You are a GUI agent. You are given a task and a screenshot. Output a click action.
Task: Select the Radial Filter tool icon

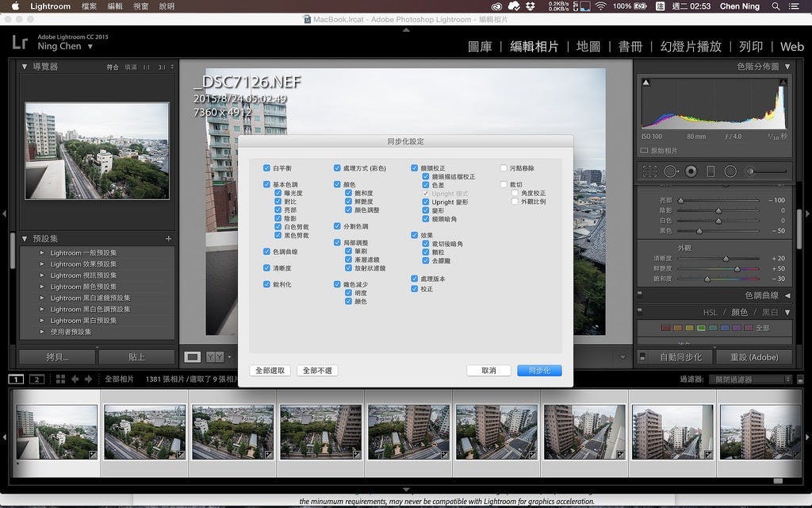[730, 171]
